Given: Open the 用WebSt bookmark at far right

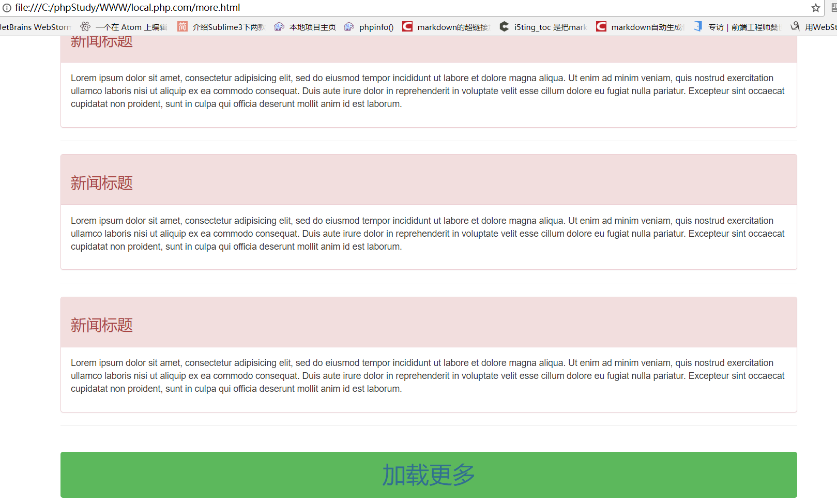Looking at the screenshot, I should click(x=820, y=27).
